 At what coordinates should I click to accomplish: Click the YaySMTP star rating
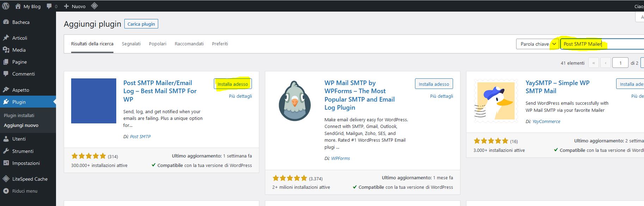491,141
